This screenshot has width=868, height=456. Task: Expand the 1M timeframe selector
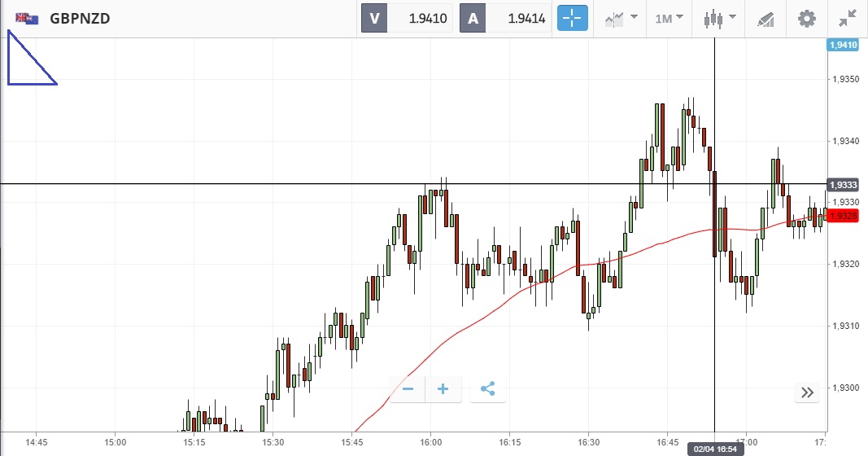pyautogui.click(x=669, y=18)
